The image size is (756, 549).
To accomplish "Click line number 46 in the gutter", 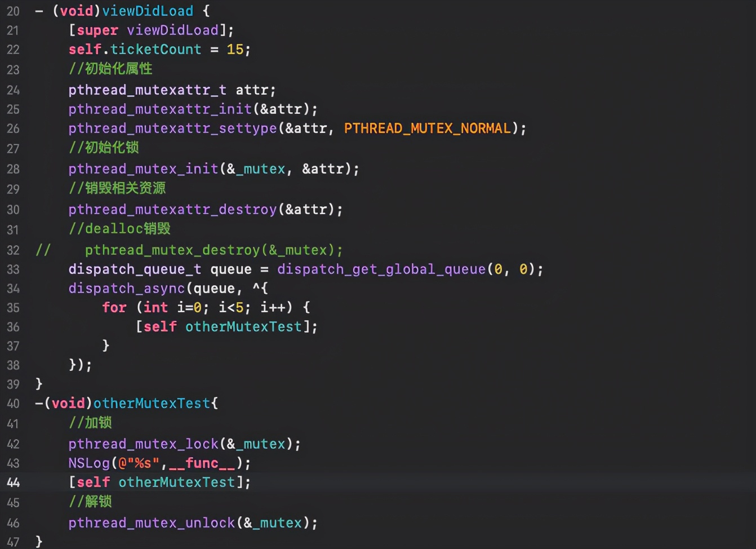I will (13, 523).
